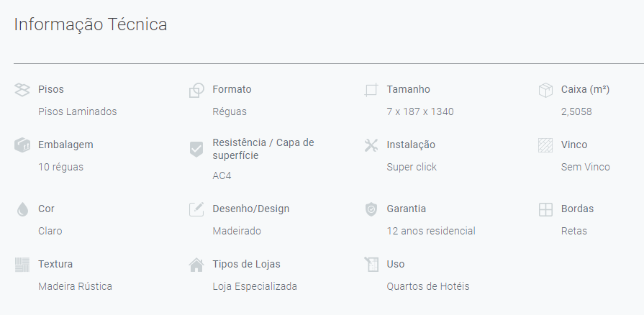The width and height of the screenshot is (644, 315).
Task: Click the Resistência checkmark shield icon
Action: click(x=196, y=149)
